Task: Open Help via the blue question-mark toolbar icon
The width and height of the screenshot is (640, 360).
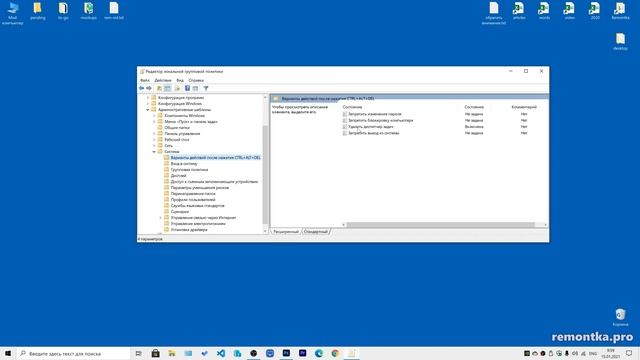Action: pyautogui.click(x=187, y=88)
